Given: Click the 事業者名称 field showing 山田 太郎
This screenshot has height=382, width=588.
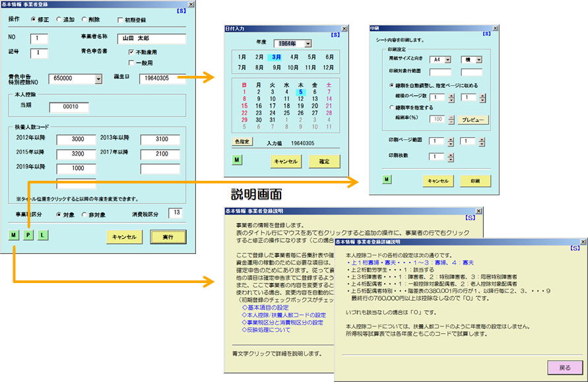Looking at the screenshot, I should (152, 39).
